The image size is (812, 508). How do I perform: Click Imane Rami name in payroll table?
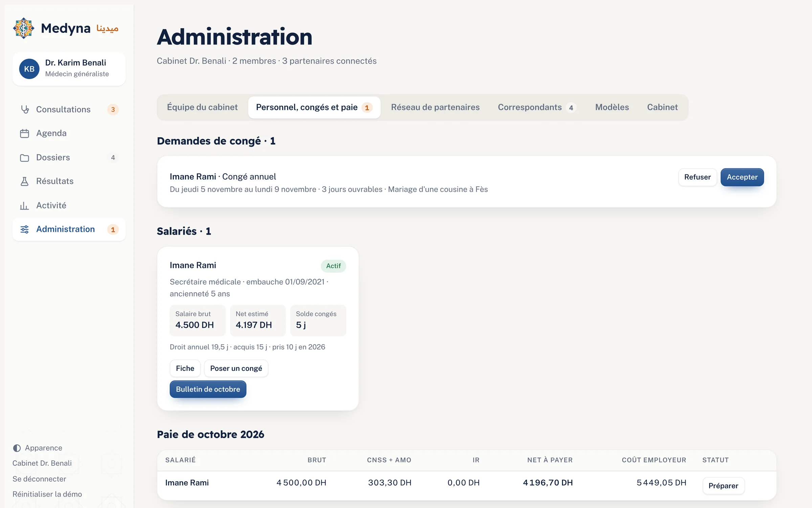187,483
